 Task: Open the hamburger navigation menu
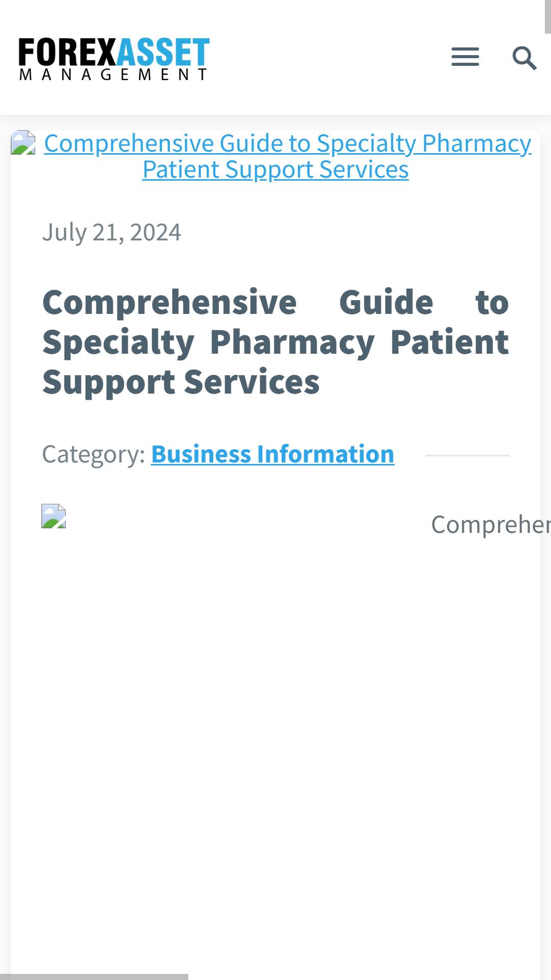[x=465, y=57]
